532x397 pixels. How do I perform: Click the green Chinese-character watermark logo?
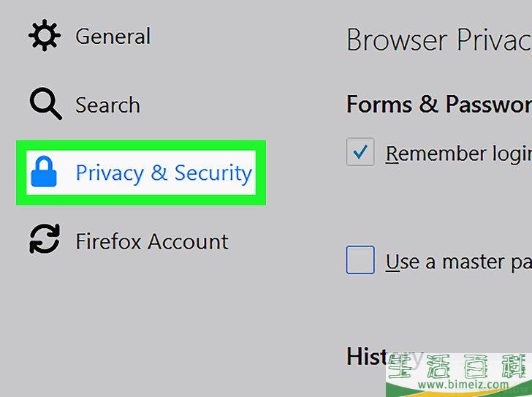459,366
